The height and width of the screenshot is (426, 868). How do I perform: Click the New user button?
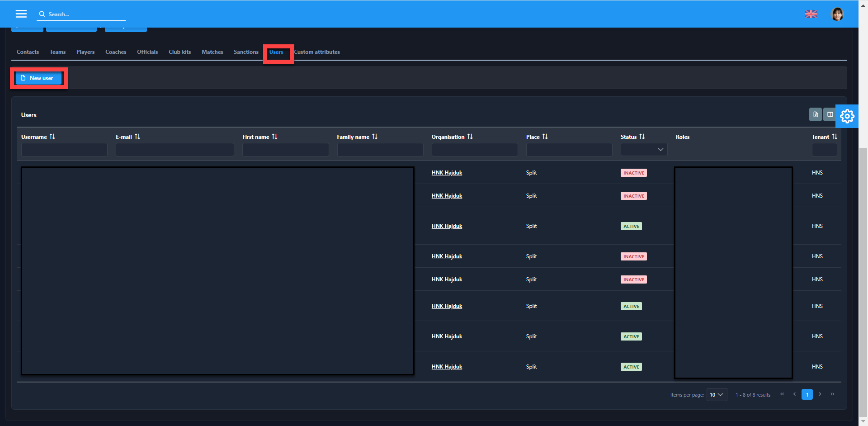[x=38, y=78]
